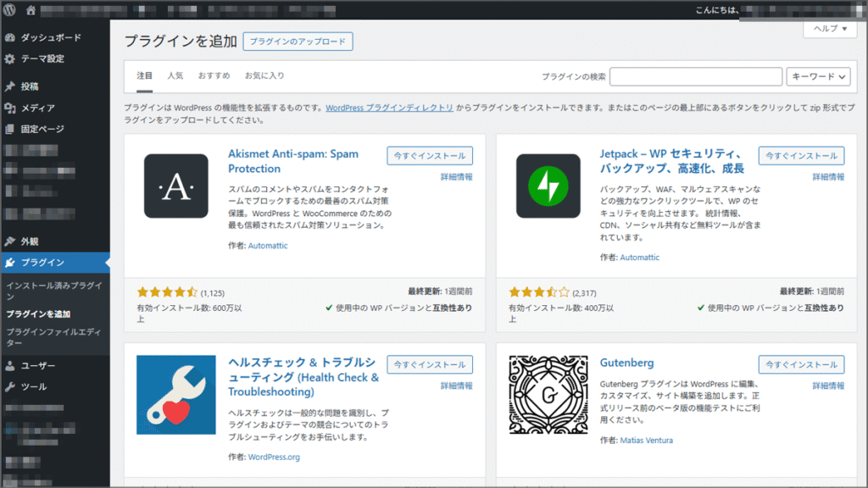
Task: Open テーマ設定 in the sidebar
Action: [42, 58]
